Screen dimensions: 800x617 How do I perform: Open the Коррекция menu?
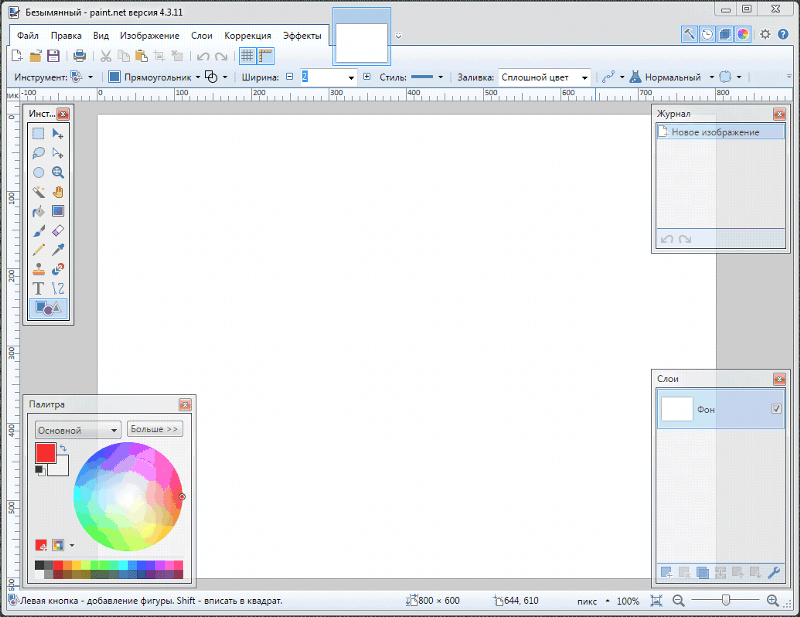(x=247, y=35)
